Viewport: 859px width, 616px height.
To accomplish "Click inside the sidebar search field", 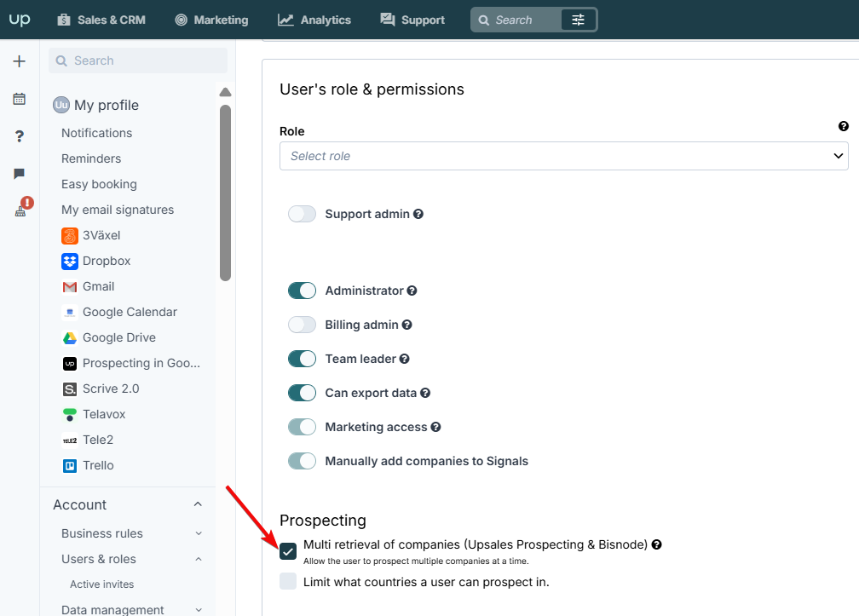I will (x=136, y=60).
